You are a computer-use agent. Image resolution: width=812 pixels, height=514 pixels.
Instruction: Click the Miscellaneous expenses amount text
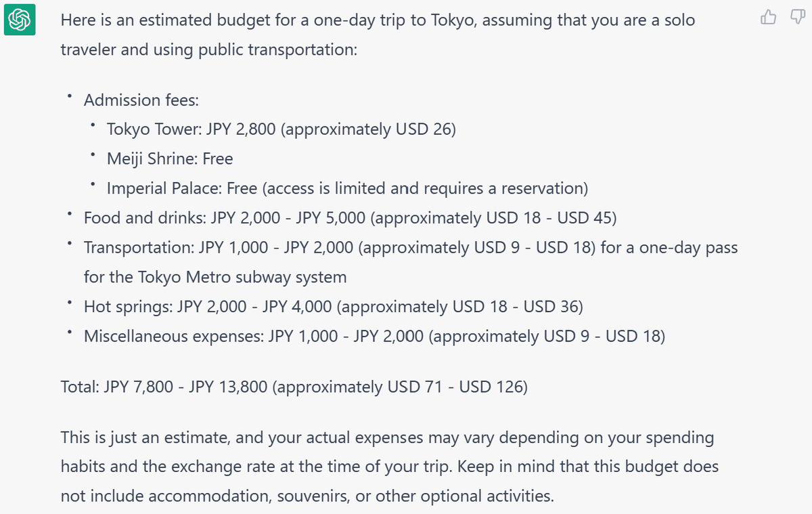[x=376, y=335]
